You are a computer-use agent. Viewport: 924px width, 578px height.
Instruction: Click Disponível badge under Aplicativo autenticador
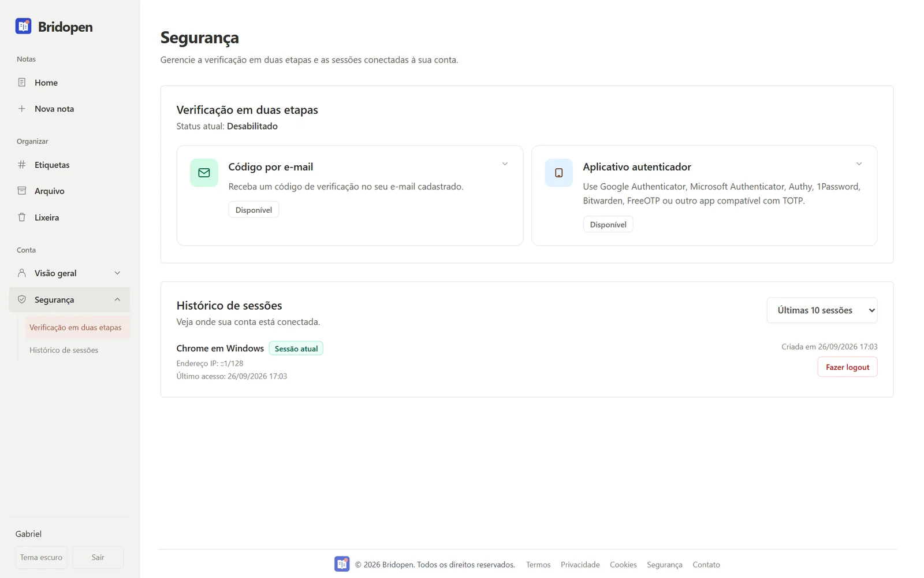tap(608, 224)
